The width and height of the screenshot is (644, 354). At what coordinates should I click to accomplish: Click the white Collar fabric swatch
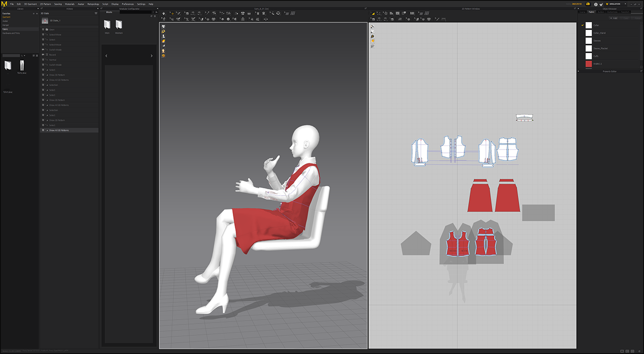coord(588,25)
